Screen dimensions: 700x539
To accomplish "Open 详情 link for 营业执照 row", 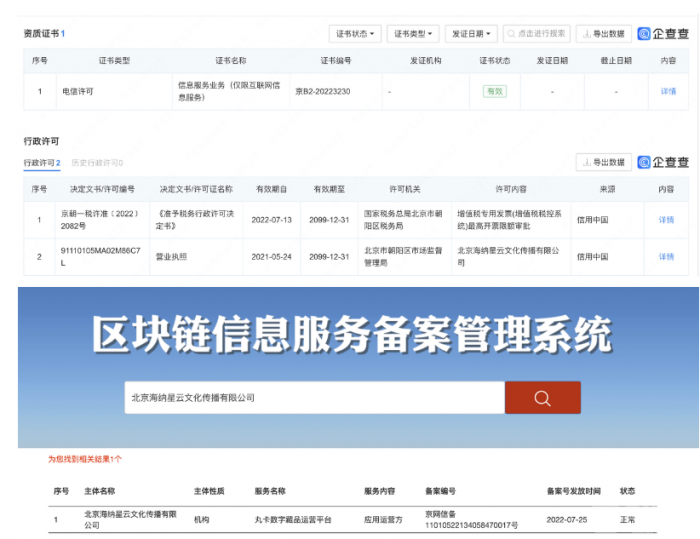I will tap(666, 257).
